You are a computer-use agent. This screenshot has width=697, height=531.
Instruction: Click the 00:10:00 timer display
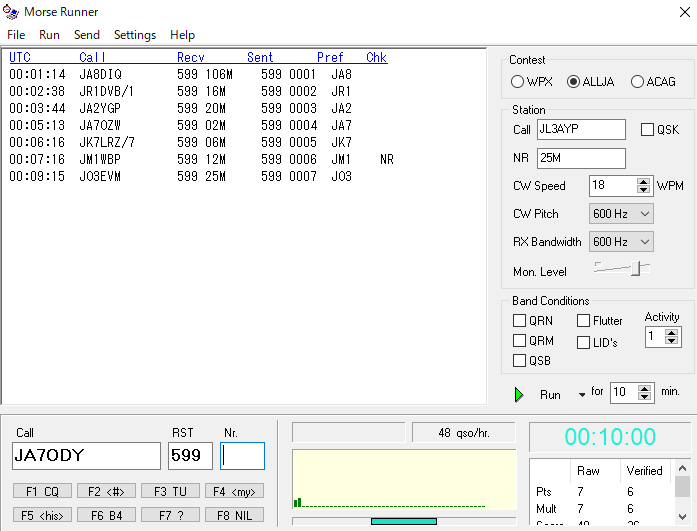(x=610, y=437)
